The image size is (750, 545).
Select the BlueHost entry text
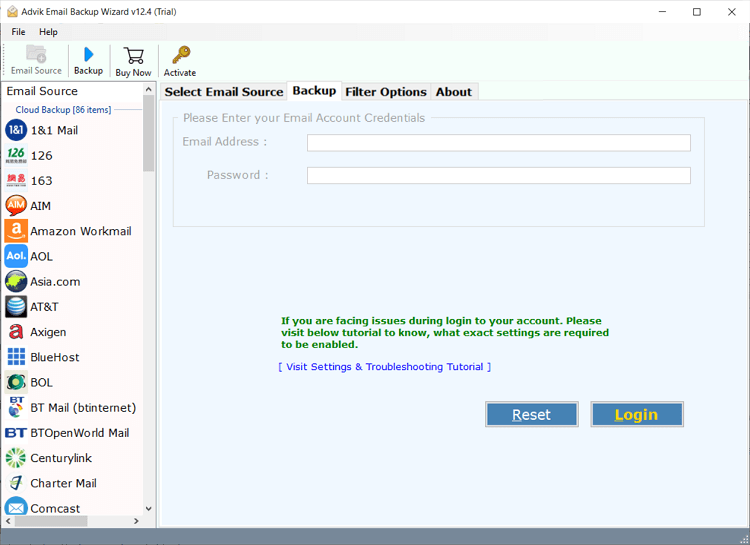point(55,357)
